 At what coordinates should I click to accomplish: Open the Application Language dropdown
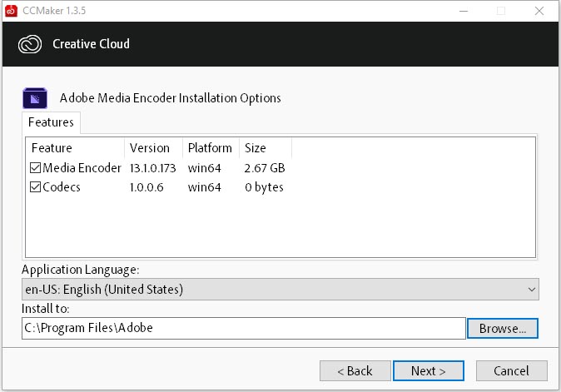(280, 290)
